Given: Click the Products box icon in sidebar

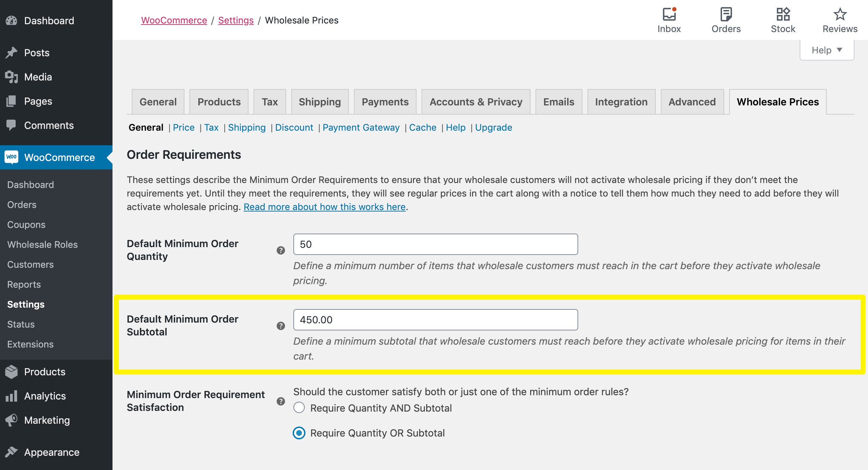Looking at the screenshot, I should [11, 372].
